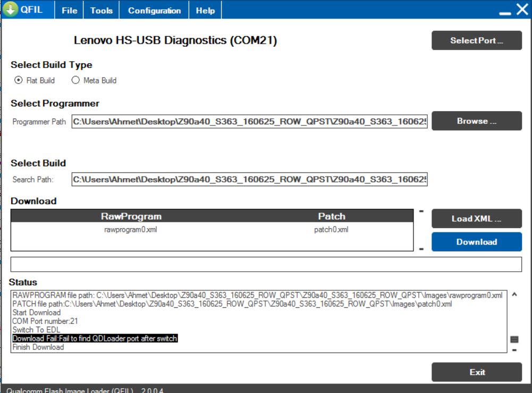
Task: Exit the QFIL application
Action: tap(476, 372)
